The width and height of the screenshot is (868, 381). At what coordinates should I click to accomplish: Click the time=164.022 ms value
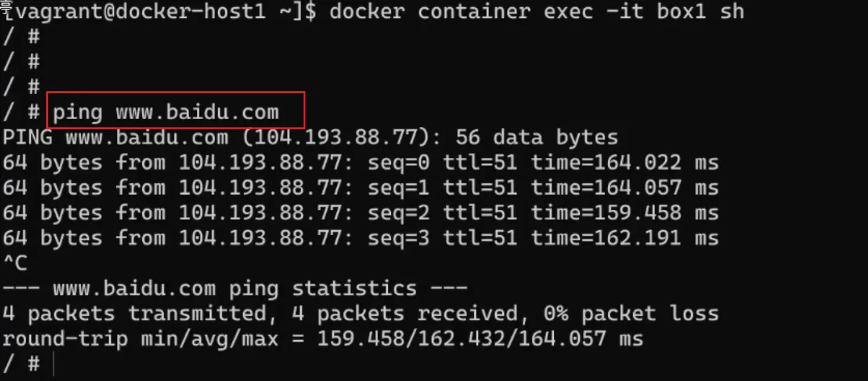pyautogui.click(x=624, y=162)
